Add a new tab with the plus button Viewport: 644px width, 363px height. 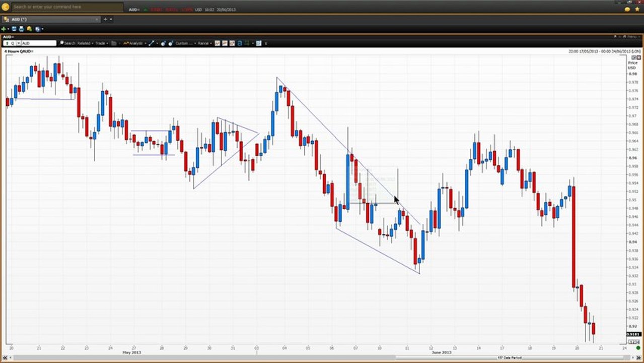tap(105, 19)
